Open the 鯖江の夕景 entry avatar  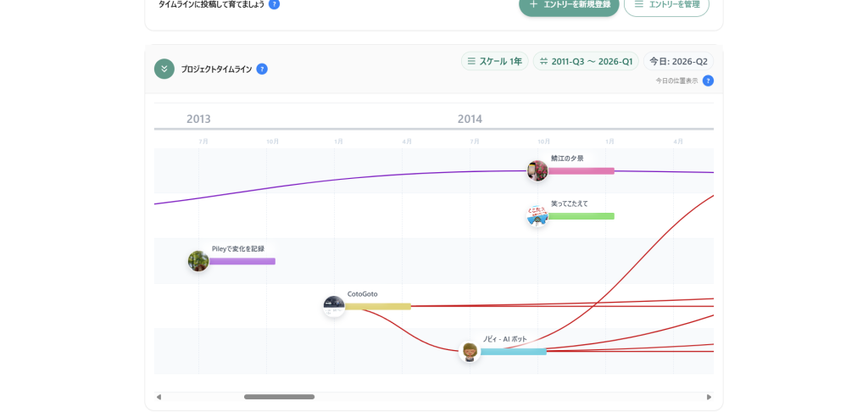point(537,171)
